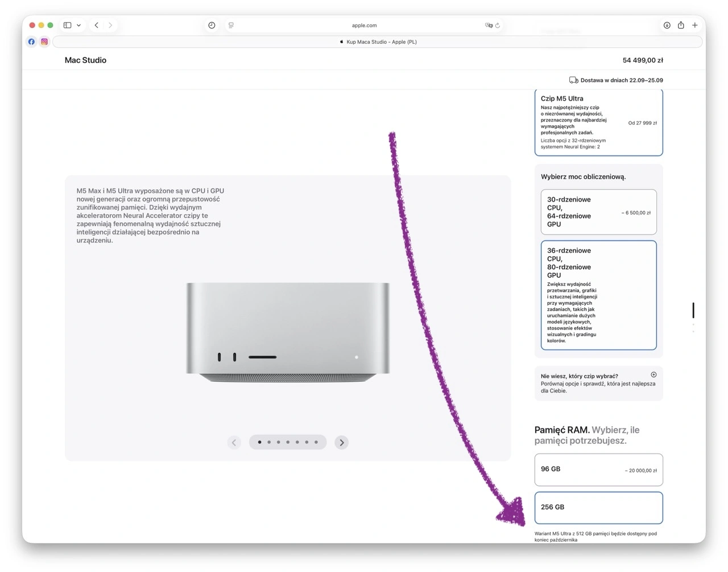This screenshot has height=572, width=728.
Task: Click the 54 499,00 zł total price
Action: coord(643,60)
